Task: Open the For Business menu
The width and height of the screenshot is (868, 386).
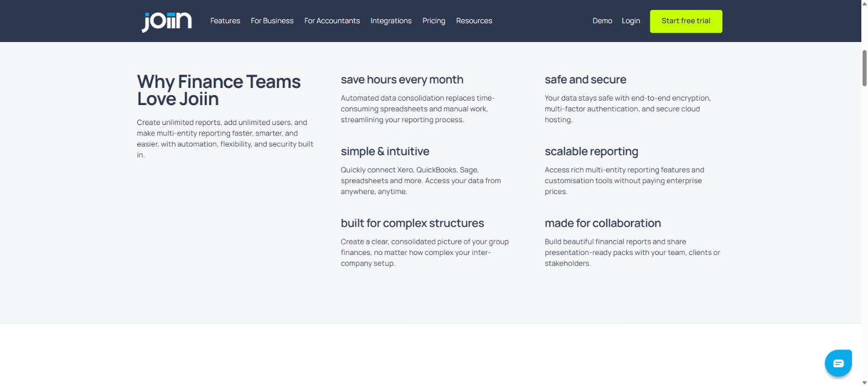Action: pos(272,21)
